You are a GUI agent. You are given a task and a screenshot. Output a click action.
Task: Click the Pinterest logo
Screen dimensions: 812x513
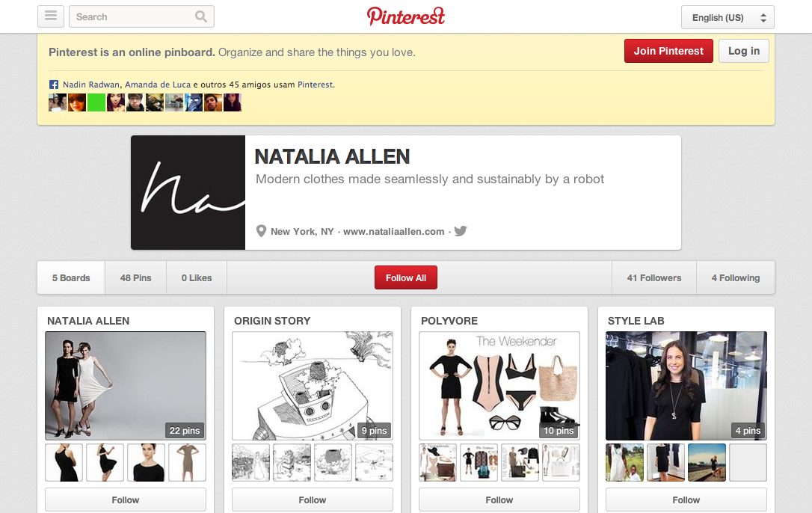click(x=406, y=16)
